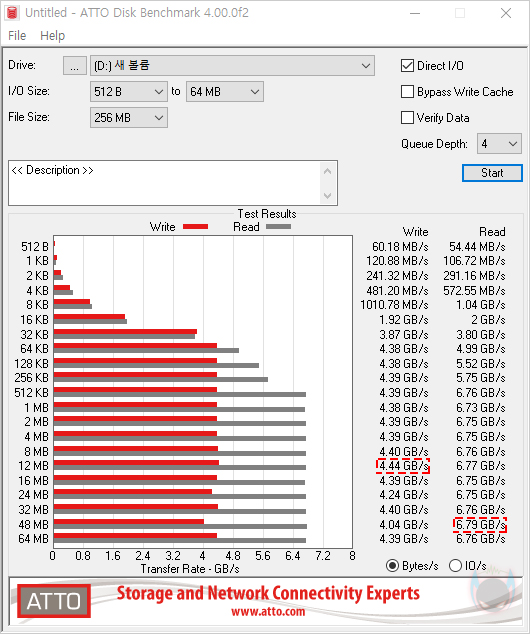
Task: Click the 6.79 GB/s read value
Action: [x=480, y=524]
